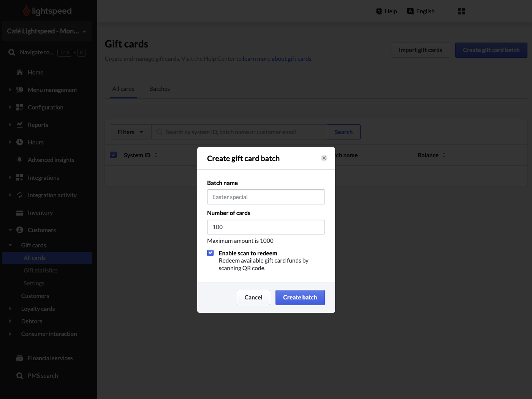This screenshot has height=399, width=532.
Task: Disable the Enable scan to redeem checkbox
Action: coord(211,253)
